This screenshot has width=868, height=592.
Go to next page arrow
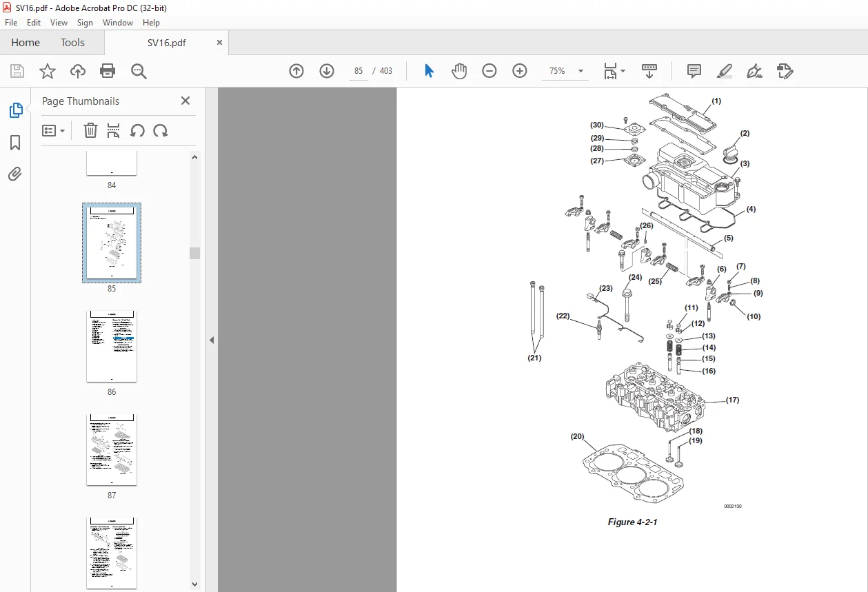pos(327,71)
